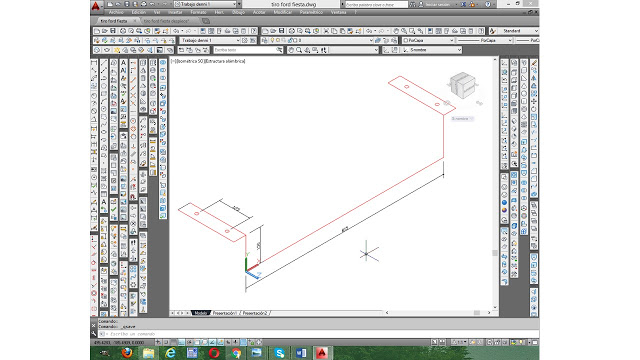Switch to the Presentación2 layout tab
The image size is (640, 360).
point(255,313)
